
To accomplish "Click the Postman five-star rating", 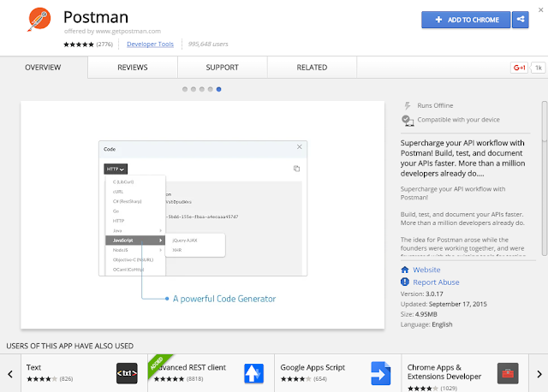I will coord(79,45).
